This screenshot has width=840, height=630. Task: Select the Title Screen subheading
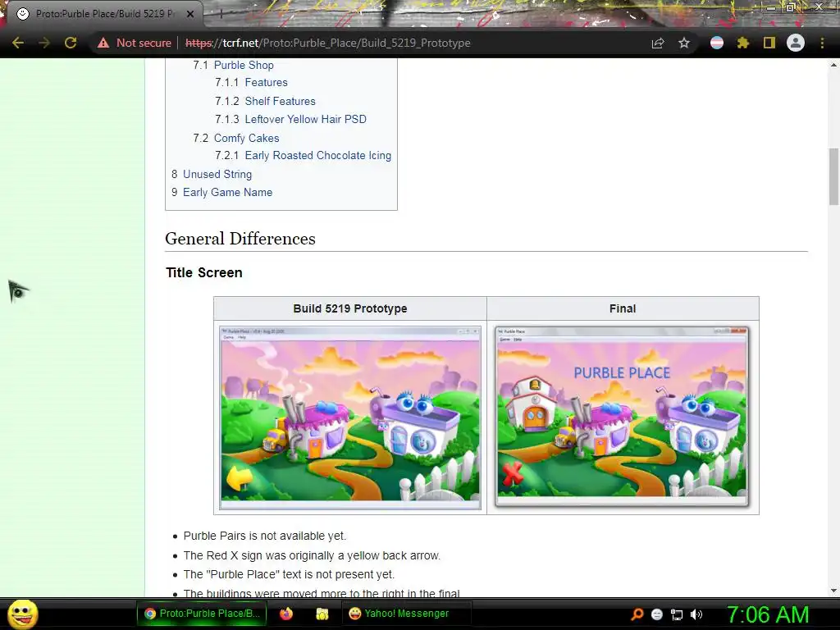(204, 272)
